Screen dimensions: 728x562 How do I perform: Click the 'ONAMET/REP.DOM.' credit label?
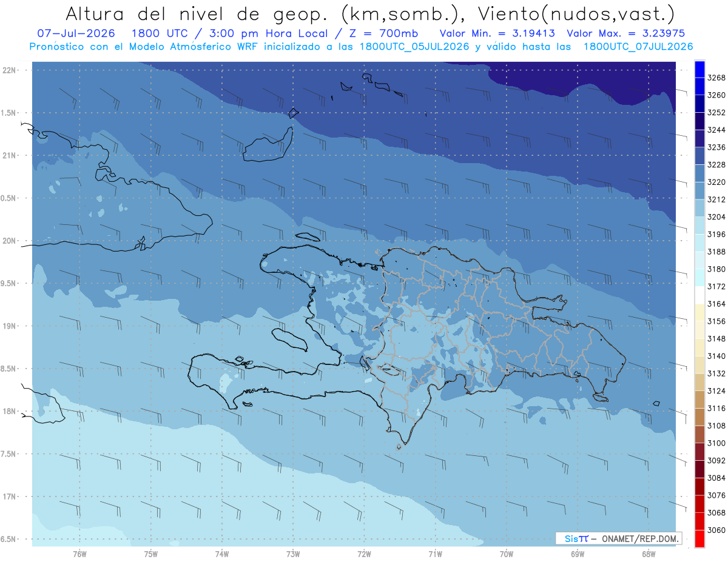click(x=639, y=539)
